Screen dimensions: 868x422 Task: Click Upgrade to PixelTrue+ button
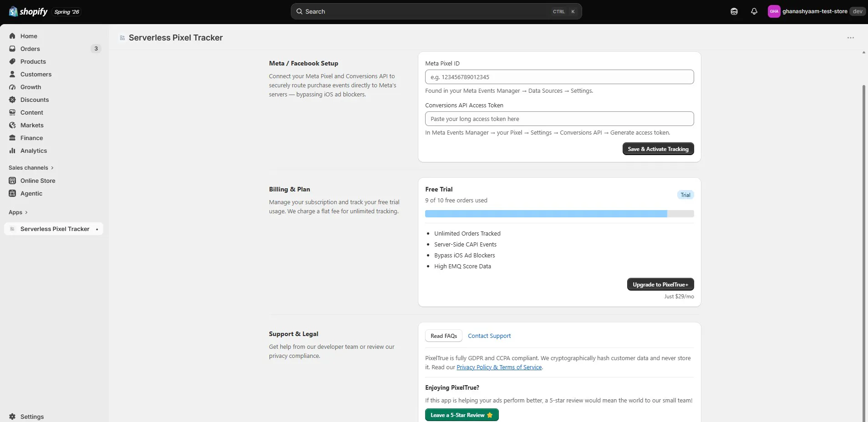660,284
